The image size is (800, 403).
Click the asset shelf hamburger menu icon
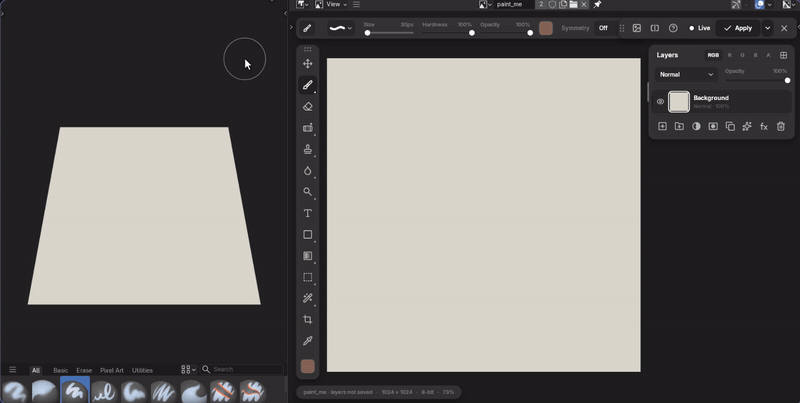coord(13,370)
